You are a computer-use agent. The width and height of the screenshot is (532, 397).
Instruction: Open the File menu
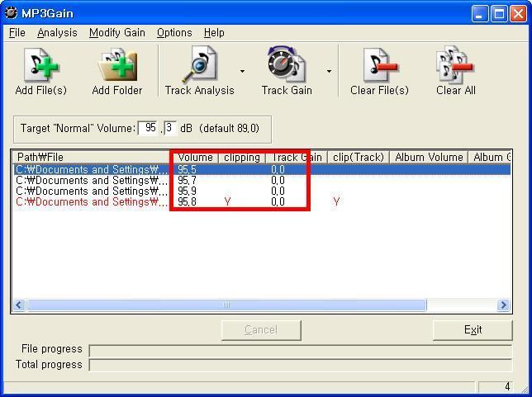pyautogui.click(x=17, y=33)
